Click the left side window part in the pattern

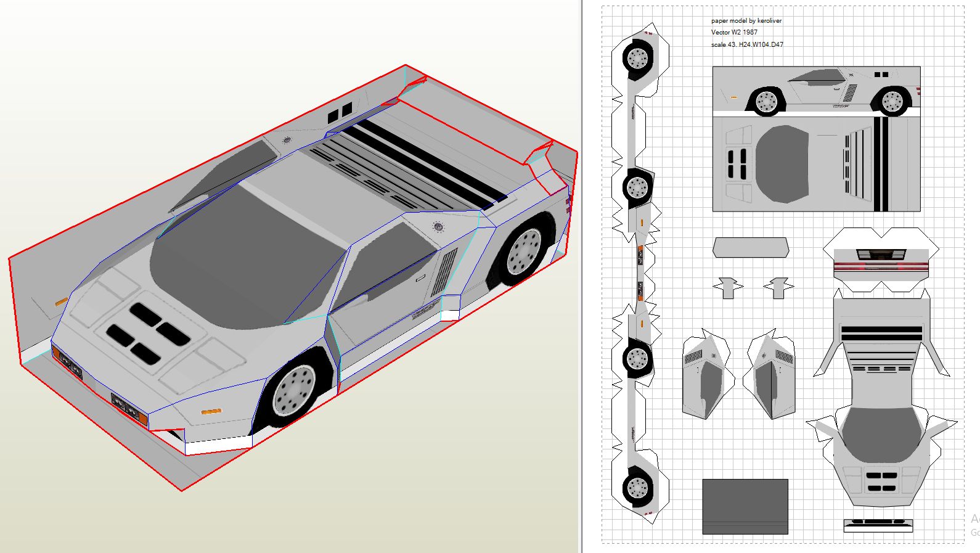(x=707, y=377)
